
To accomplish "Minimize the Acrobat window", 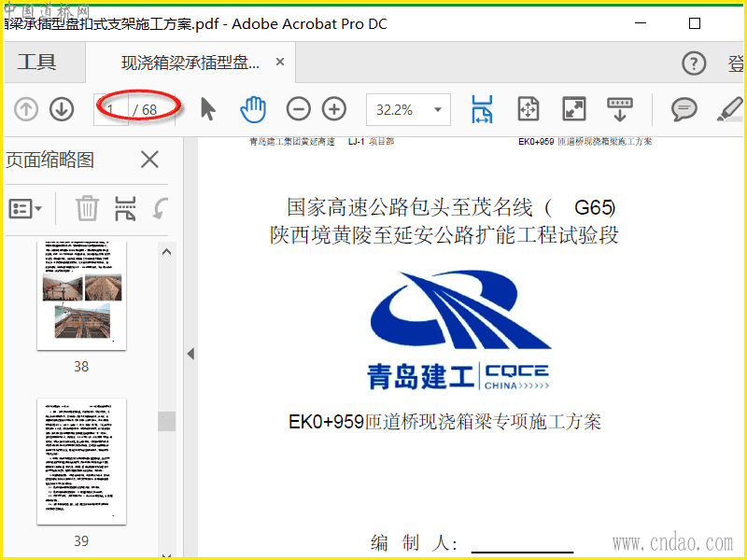I will click(x=641, y=22).
